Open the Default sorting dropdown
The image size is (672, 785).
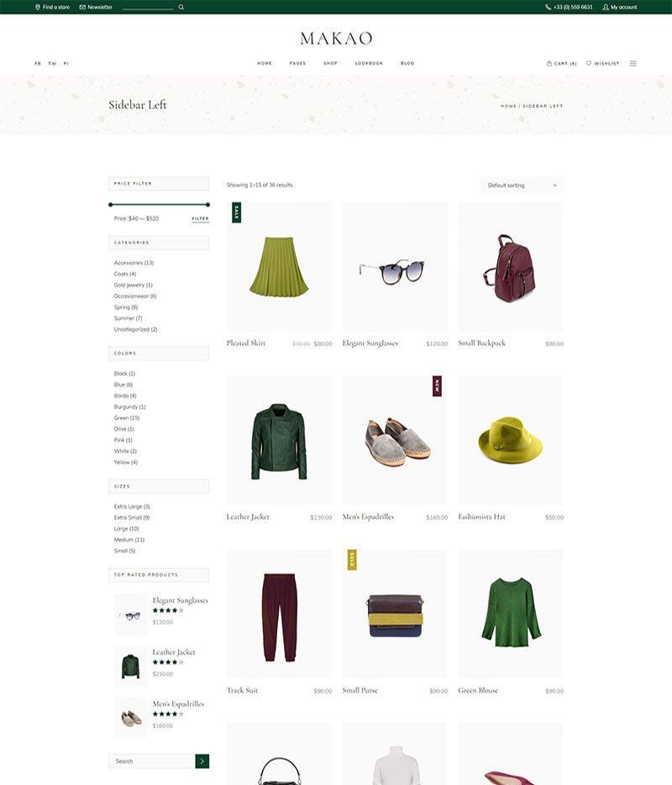tap(522, 186)
